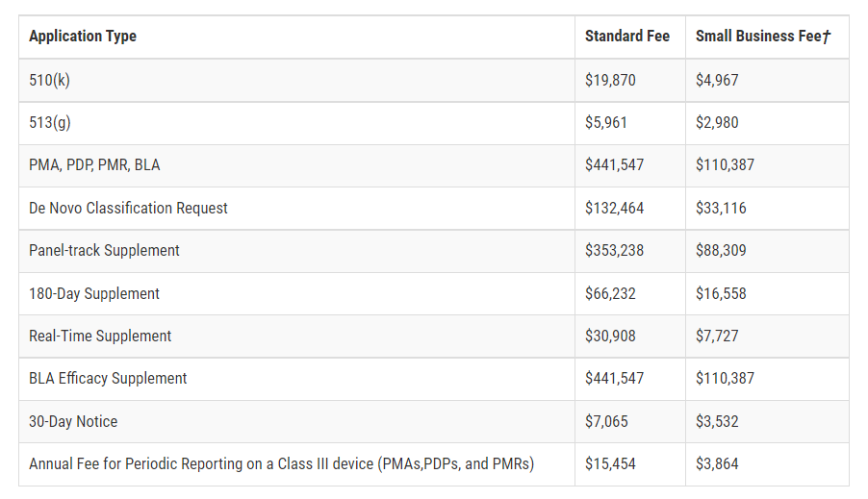Select the $88,309 small business fee

point(721,251)
